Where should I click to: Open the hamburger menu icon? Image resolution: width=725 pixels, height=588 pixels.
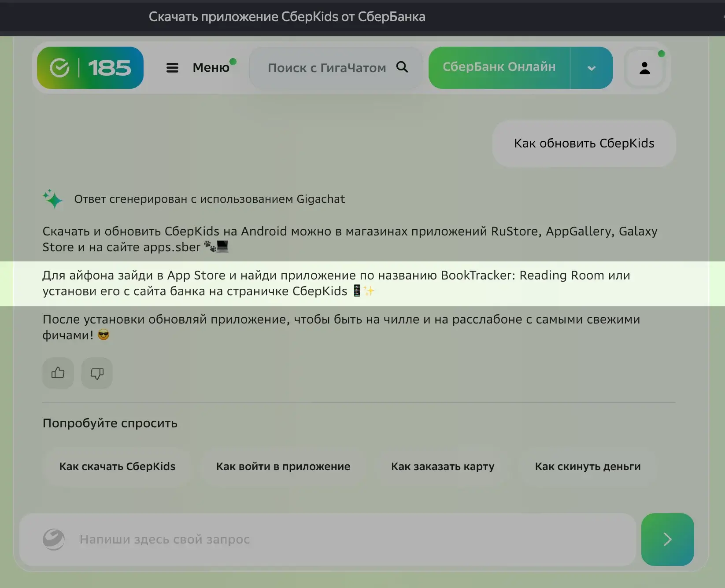click(172, 68)
